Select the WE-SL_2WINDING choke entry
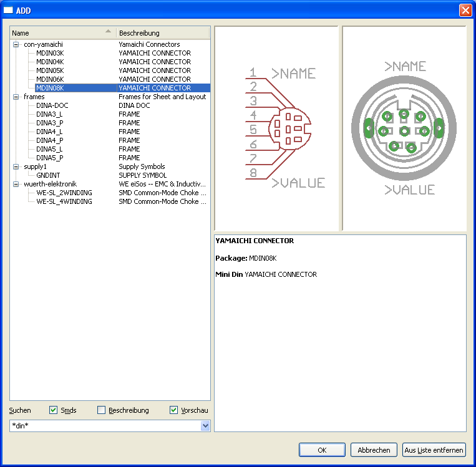 point(64,193)
